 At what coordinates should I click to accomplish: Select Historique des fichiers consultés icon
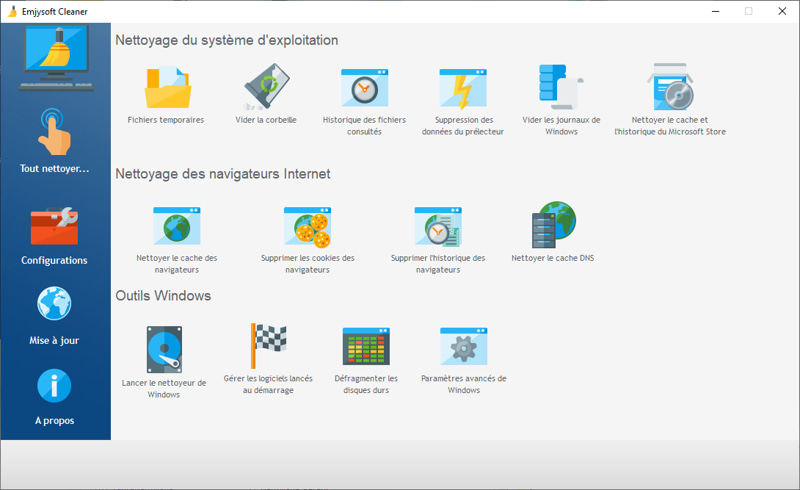(x=364, y=87)
